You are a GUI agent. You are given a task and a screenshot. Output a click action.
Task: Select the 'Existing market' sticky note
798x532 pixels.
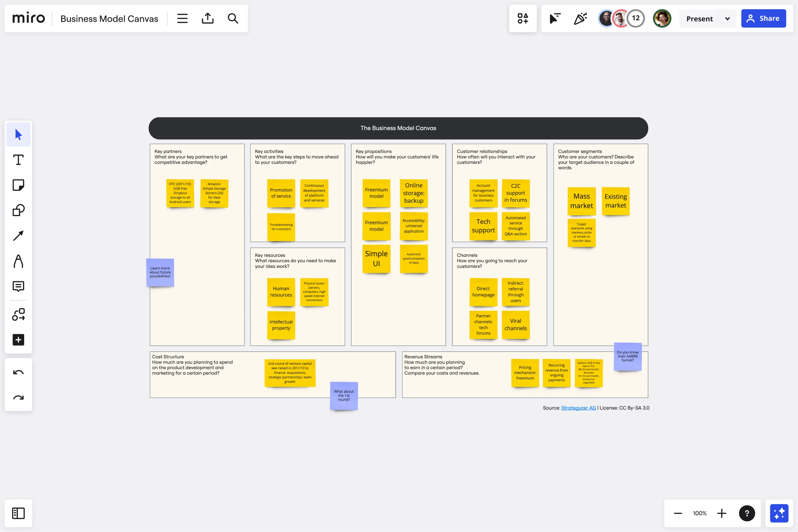coord(615,201)
